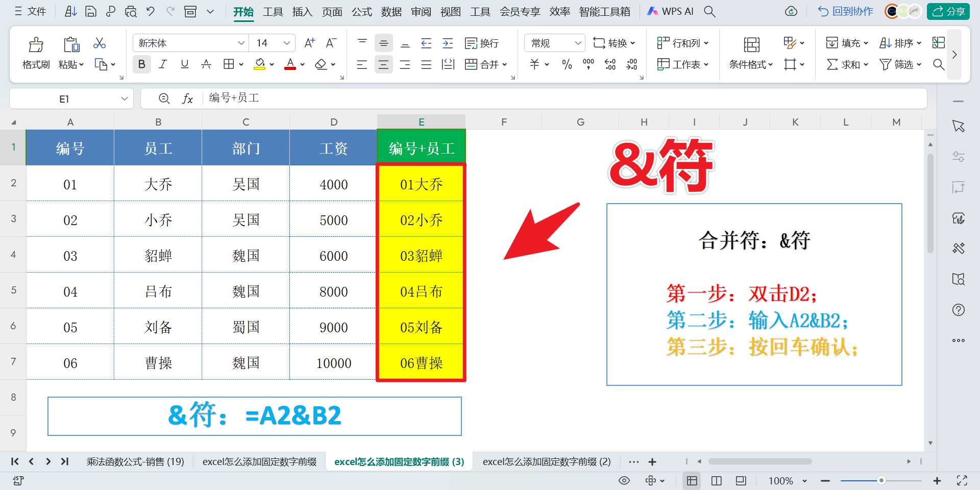Apply AutoSum with the 求和 icon
Screen dimensions: 980x490
pos(845,64)
